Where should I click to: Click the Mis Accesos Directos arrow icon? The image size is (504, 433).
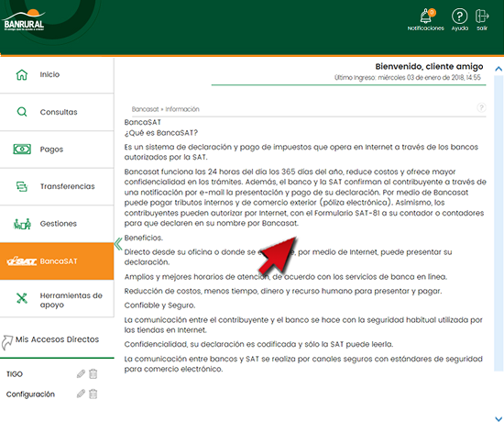coord(7,342)
